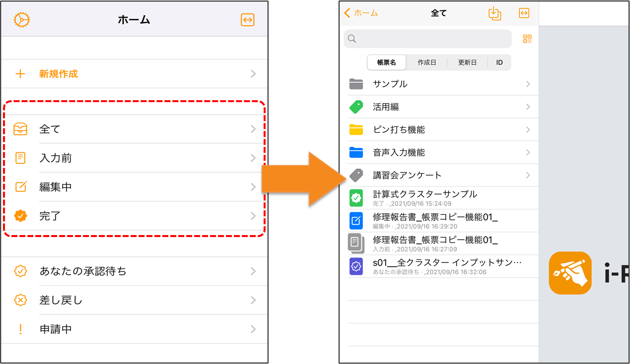The width and height of the screenshot is (630, 364).
Task: Expand the 音声入力機能 folder row chevron
Action: pyautogui.click(x=528, y=153)
